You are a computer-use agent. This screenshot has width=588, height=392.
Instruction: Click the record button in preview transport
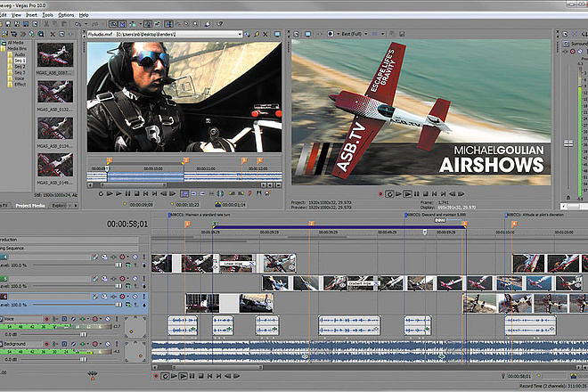coord(380,194)
